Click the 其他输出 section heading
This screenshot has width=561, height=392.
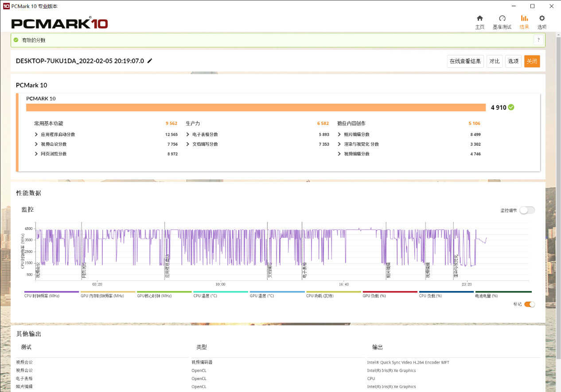(x=28, y=334)
